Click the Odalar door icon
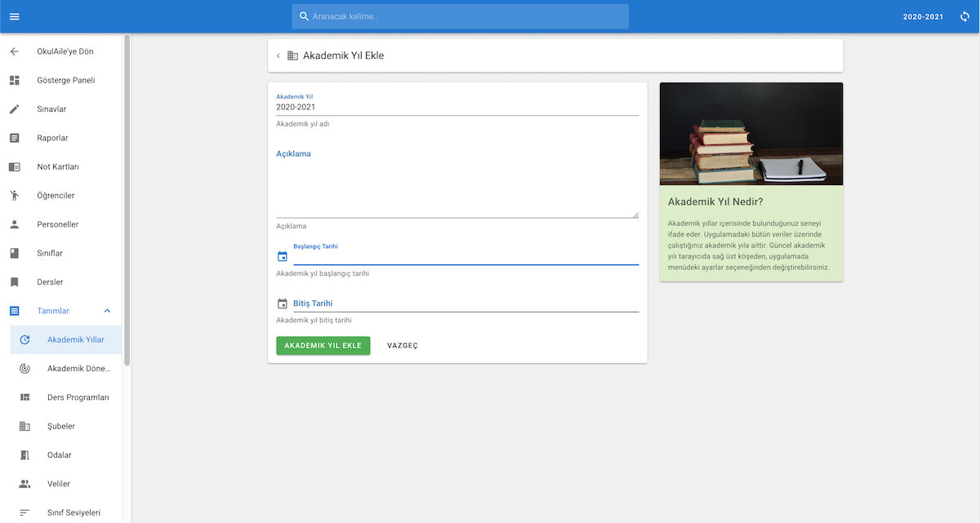The height and width of the screenshot is (523, 980). click(x=24, y=455)
